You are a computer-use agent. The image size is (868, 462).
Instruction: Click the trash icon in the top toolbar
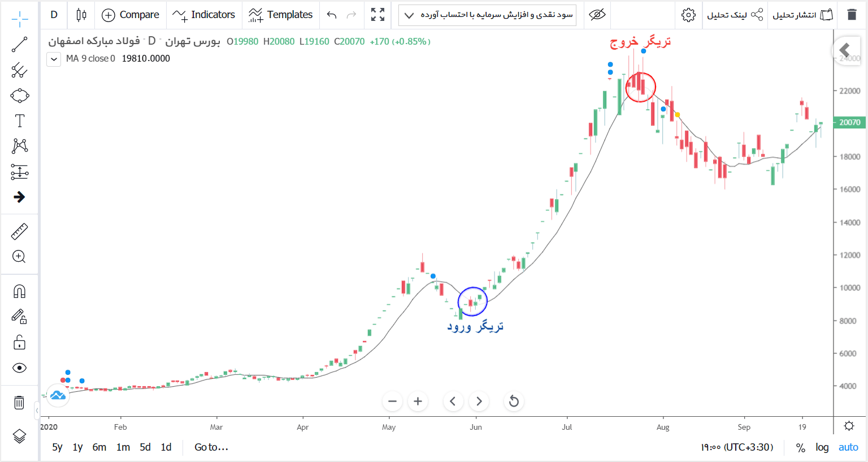(852, 15)
